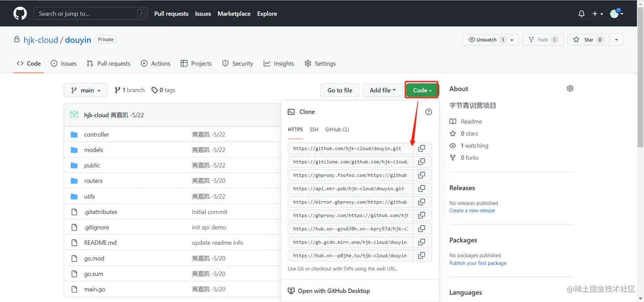Open the Actions tab
The width and height of the screenshot is (644, 302).
[156, 63]
